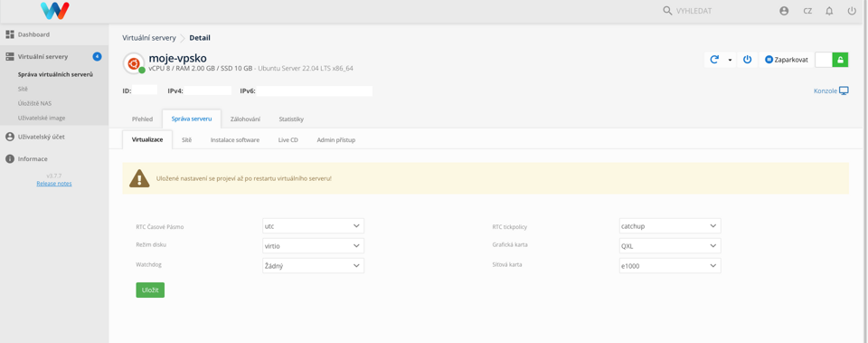Open Režim disku dropdown (virtio)
Image resolution: width=868 pixels, height=343 pixels.
[x=314, y=245]
